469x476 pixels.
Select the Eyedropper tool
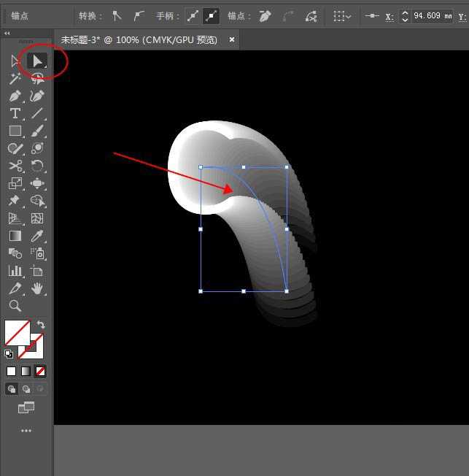pos(37,236)
